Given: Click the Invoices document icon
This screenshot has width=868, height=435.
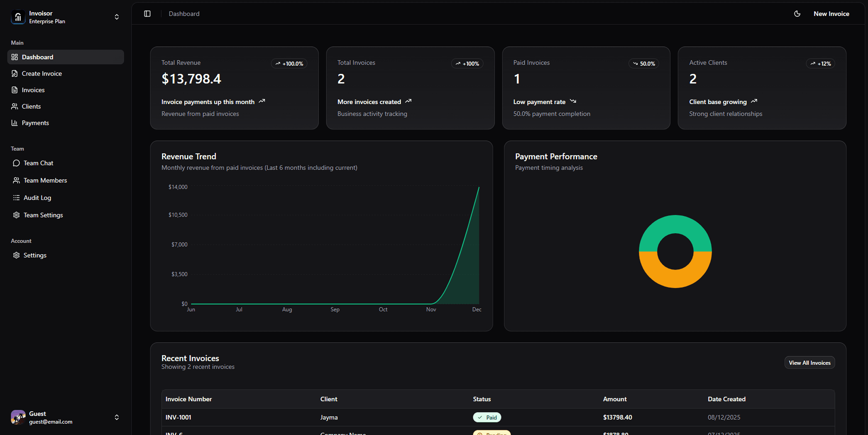Looking at the screenshot, I should pyautogui.click(x=15, y=90).
